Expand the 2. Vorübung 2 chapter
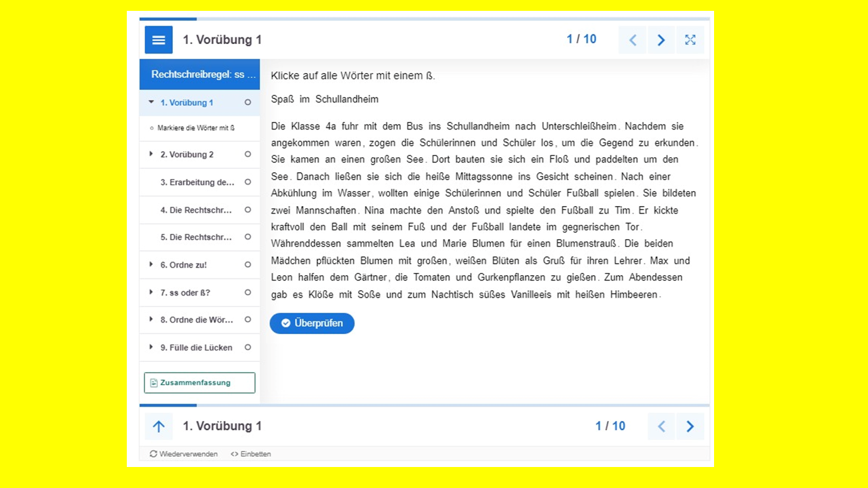This screenshot has width=868, height=488. click(151, 155)
